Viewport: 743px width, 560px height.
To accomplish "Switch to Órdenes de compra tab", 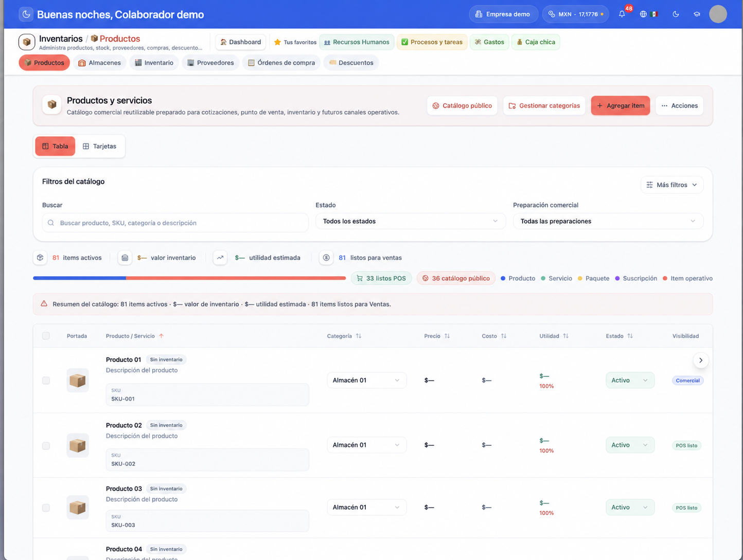I will coord(281,63).
